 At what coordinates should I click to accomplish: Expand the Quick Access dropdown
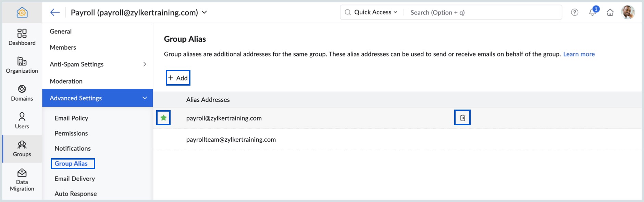[x=376, y=12]
